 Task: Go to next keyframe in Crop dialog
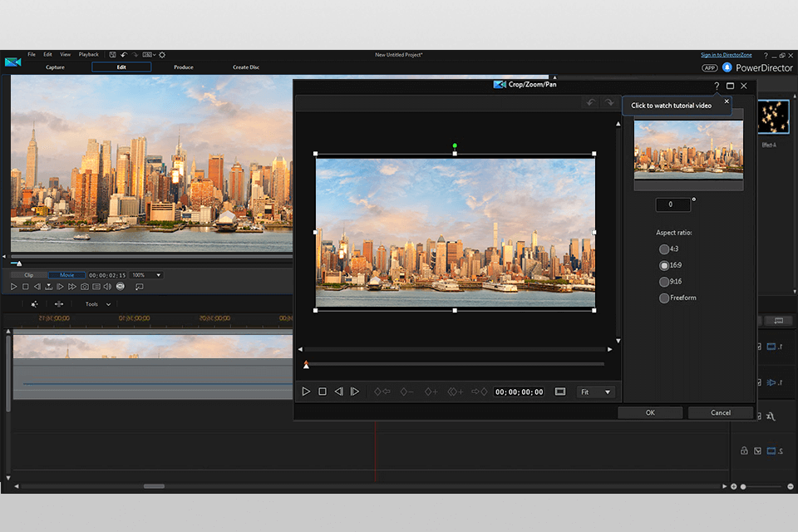480,392
